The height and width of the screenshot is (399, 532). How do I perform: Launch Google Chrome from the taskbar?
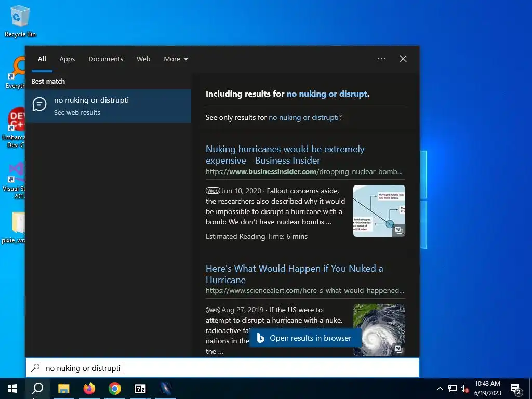(x=115, y=389)
